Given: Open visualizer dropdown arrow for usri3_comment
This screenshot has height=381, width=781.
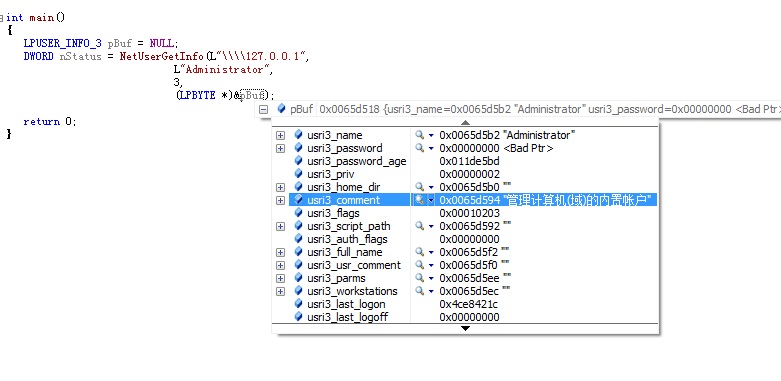Looking at the screenshot, I should coord(431,200).
